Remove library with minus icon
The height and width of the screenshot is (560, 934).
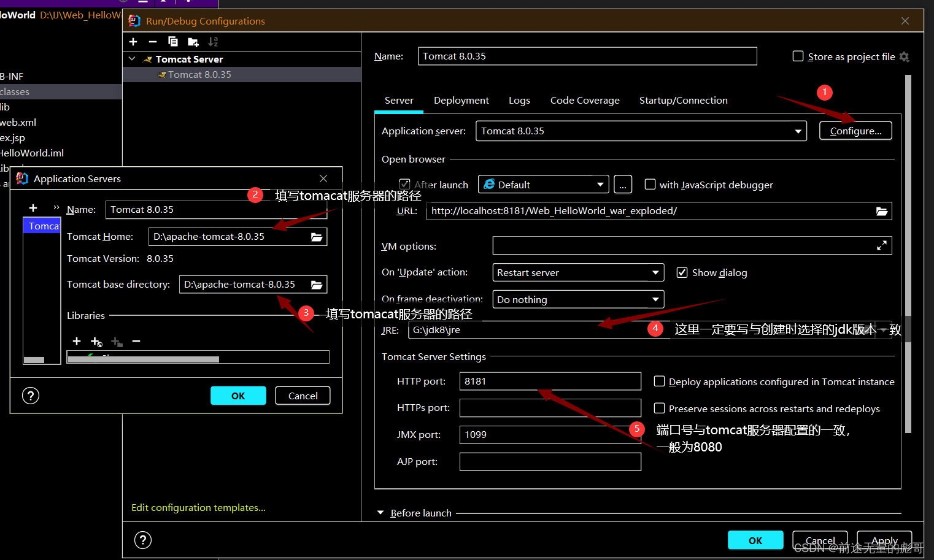tap(136, 341)
